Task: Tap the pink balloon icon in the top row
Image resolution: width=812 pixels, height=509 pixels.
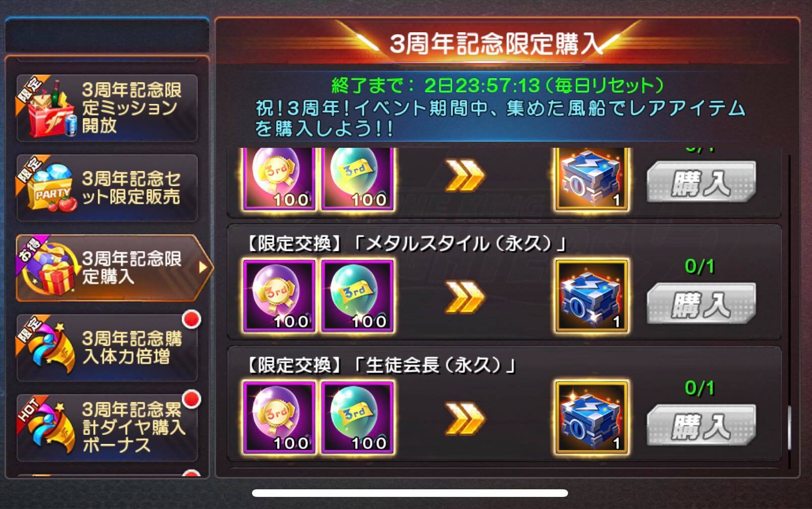Action: pyautogui.click(x=279, y=179)
